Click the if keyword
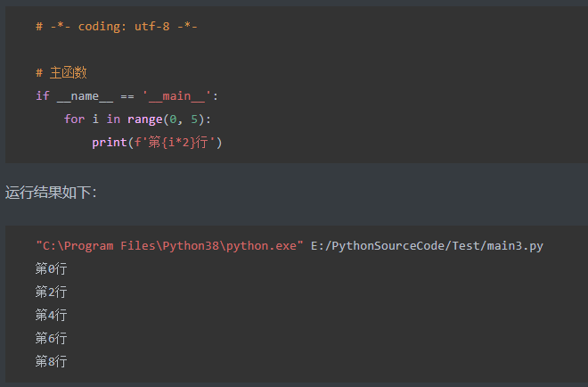The width and height of the screenshot is (588, 387). tap(43, 95)
